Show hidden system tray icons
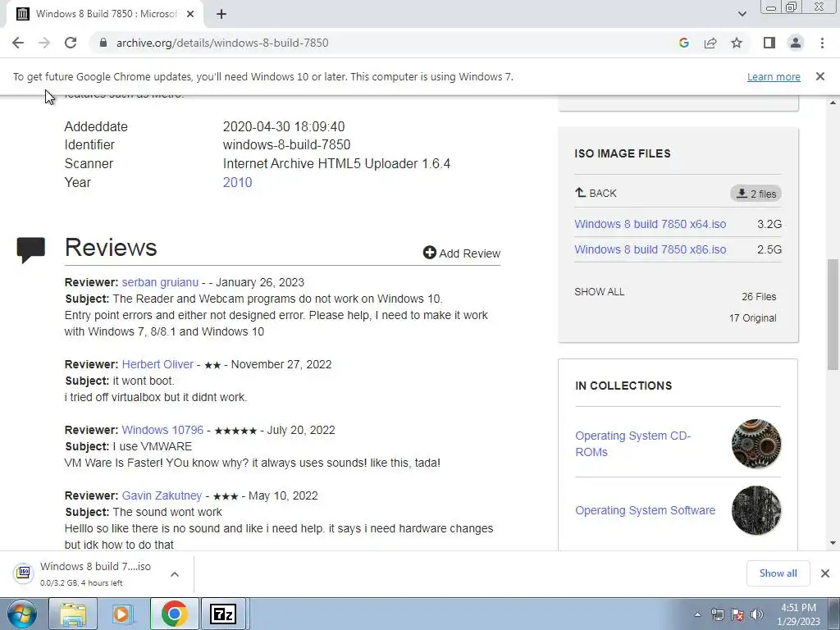The height and width of the screenshot is (630, 840). coord(697,614)
